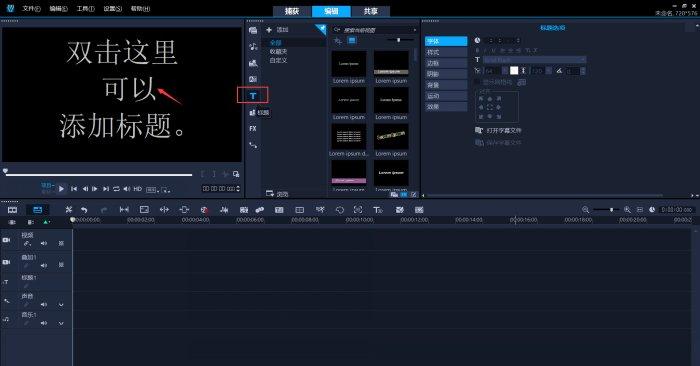Switch to the 共享 step tab
Image resolution: width=700 pixels, height=366 pixels.
(371, 11)
